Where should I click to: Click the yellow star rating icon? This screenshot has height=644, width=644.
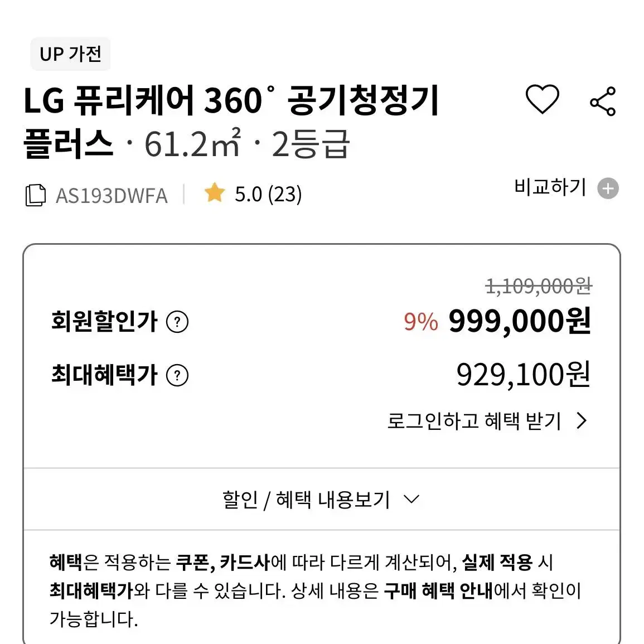pos(215,193)
